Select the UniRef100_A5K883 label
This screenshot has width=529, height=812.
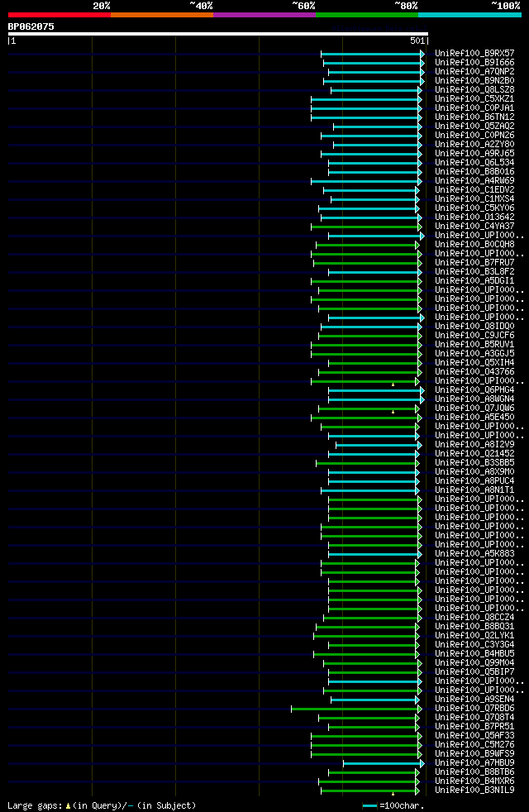(474, 553)
